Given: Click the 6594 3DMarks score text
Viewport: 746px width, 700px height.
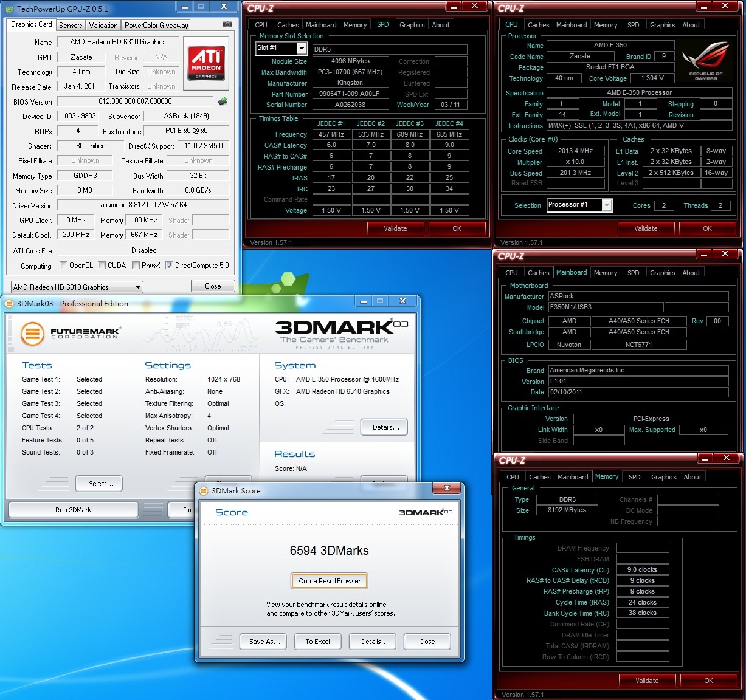Looking at the screenshot, I should (x=329, y=551).
